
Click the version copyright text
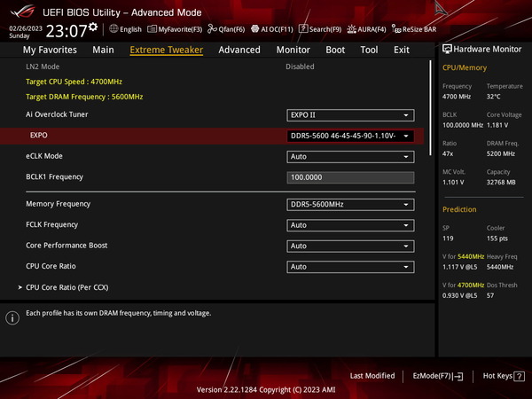coord(266,390)
